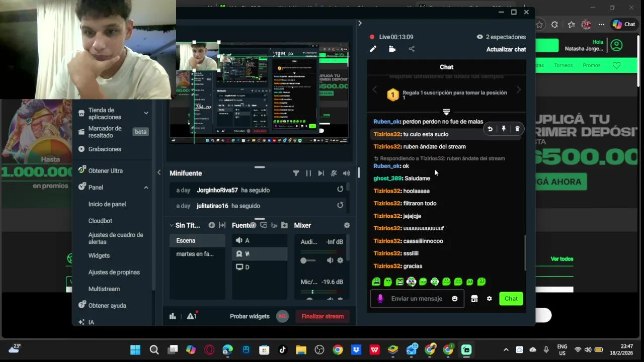
Task: Open the Widgets sidebar item
Action: tap(99, 255)
